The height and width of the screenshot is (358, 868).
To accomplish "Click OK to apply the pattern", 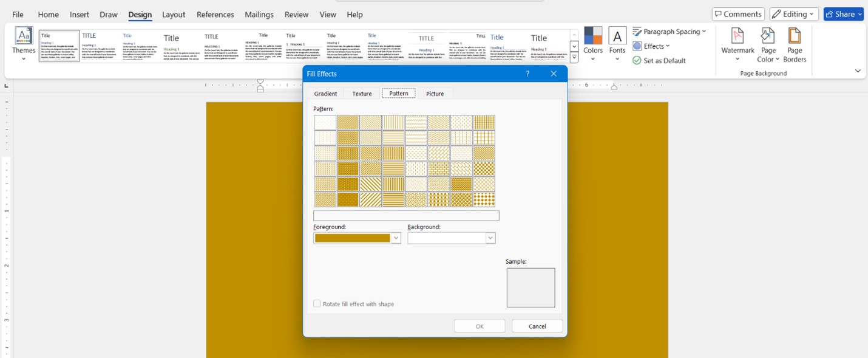I will point(480,325).
